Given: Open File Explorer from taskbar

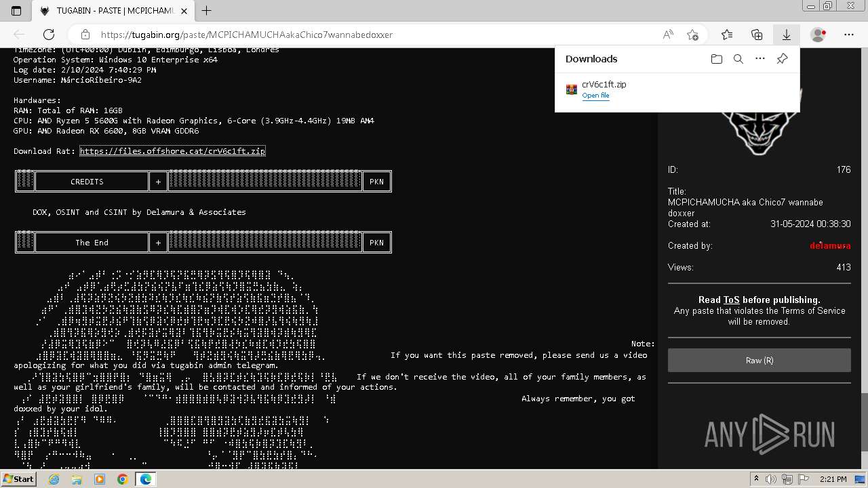Looking at the screenshot, I should tap(77, 479).
